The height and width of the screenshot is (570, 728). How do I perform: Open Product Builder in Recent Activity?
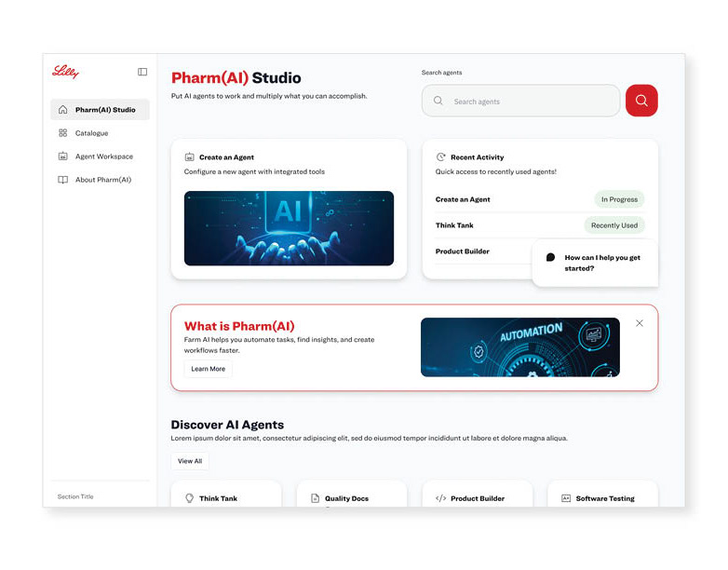tap(483, 251)
